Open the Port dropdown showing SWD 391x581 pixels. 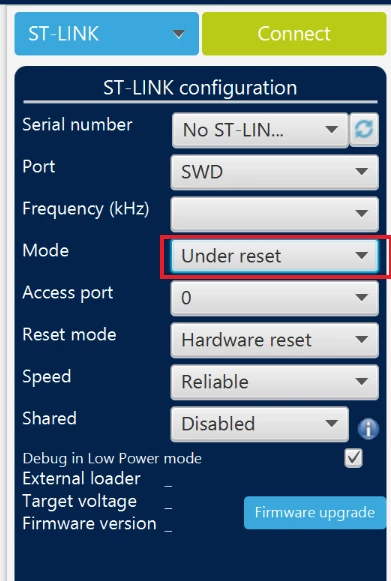(275, 172)
